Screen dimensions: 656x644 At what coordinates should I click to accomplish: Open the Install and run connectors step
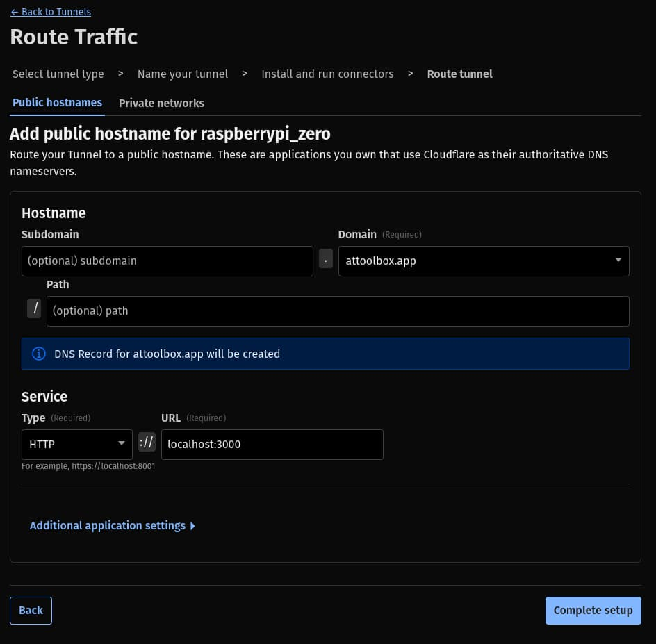[327, 74]
